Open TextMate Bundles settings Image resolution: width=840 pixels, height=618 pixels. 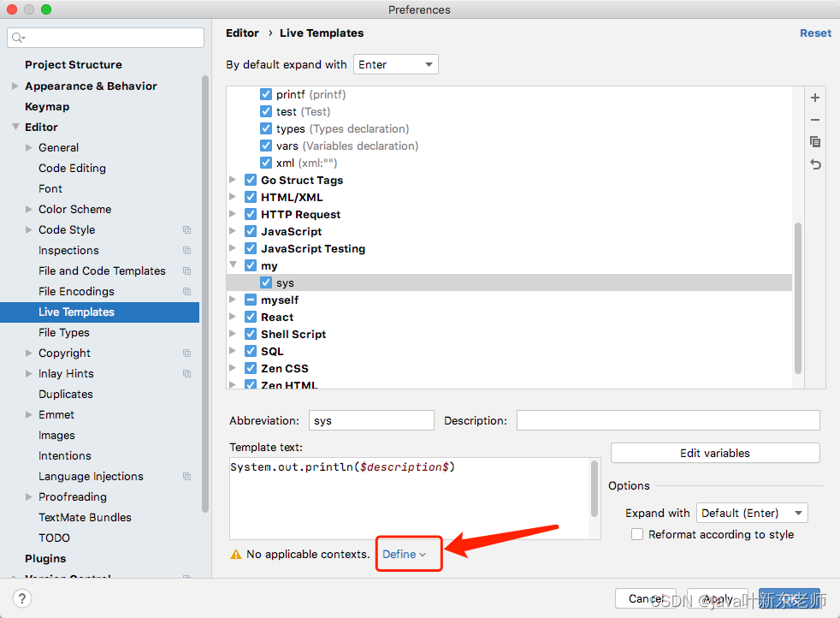coord(85,517)
